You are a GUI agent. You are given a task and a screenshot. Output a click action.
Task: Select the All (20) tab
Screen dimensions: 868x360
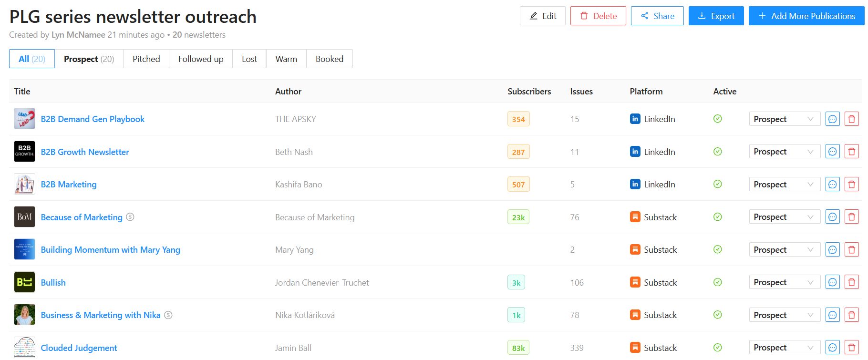tap(32, 59)
